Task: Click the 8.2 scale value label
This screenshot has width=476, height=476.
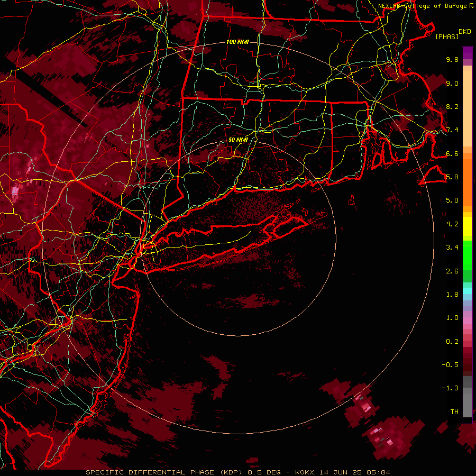Action: (x=452, y=106)
